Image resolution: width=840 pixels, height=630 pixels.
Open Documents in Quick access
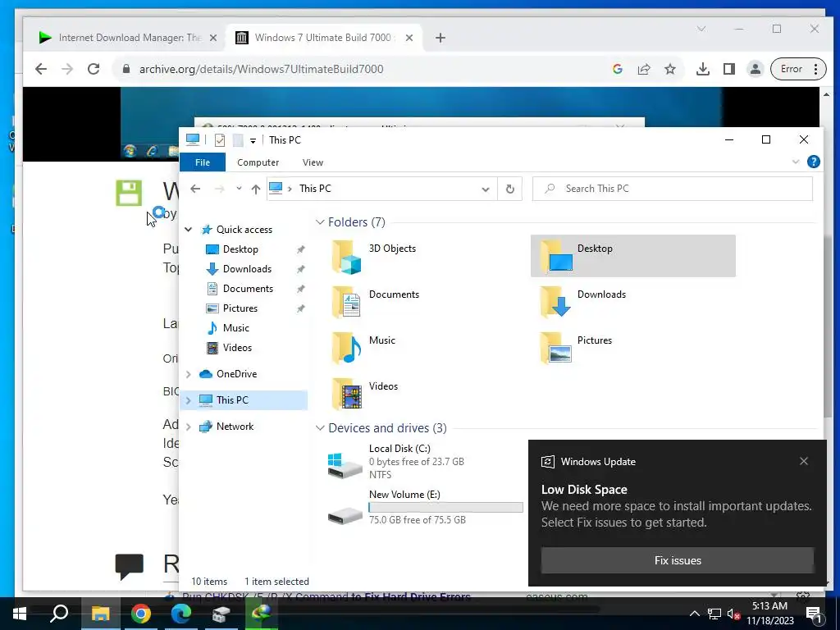coord(248,289)
